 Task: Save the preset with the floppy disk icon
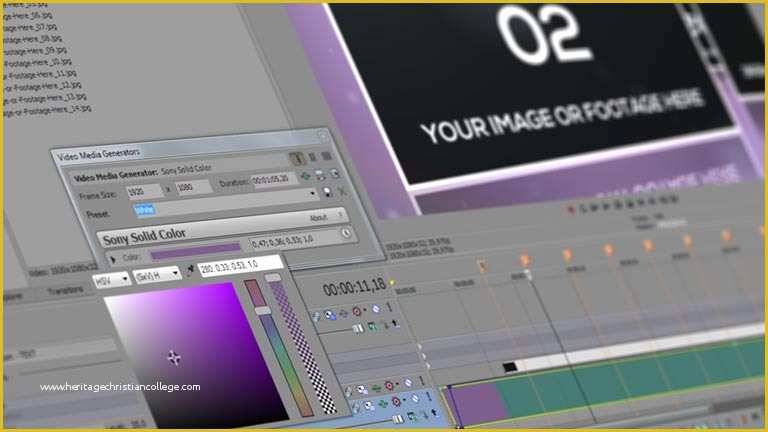click(327, 192)
